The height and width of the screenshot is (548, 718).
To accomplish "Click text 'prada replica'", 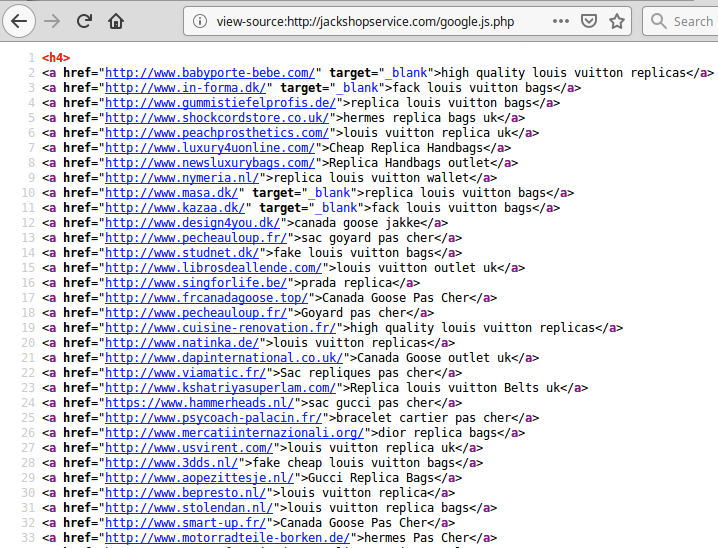I will tap(347, 283).
